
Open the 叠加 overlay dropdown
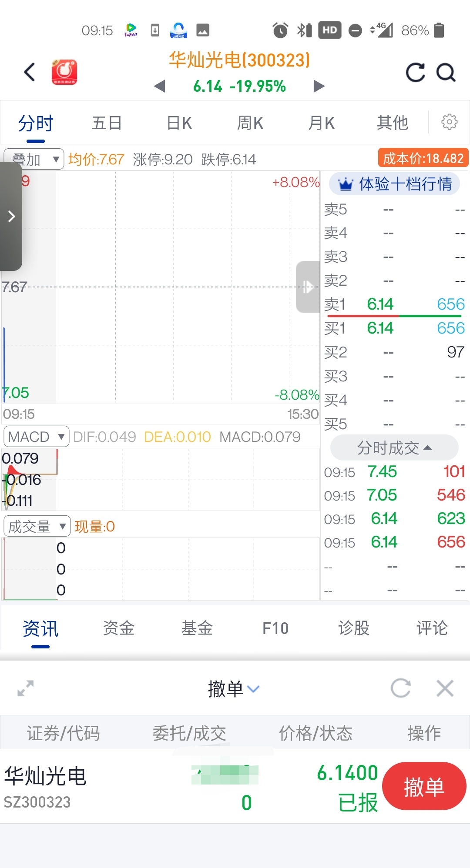click(34, 159)
